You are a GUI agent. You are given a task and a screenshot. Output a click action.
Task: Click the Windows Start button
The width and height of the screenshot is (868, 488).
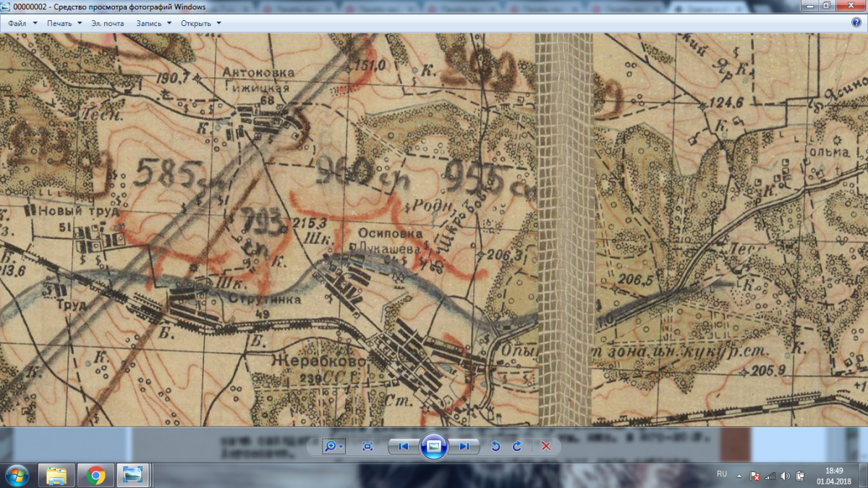pos(16,476)
